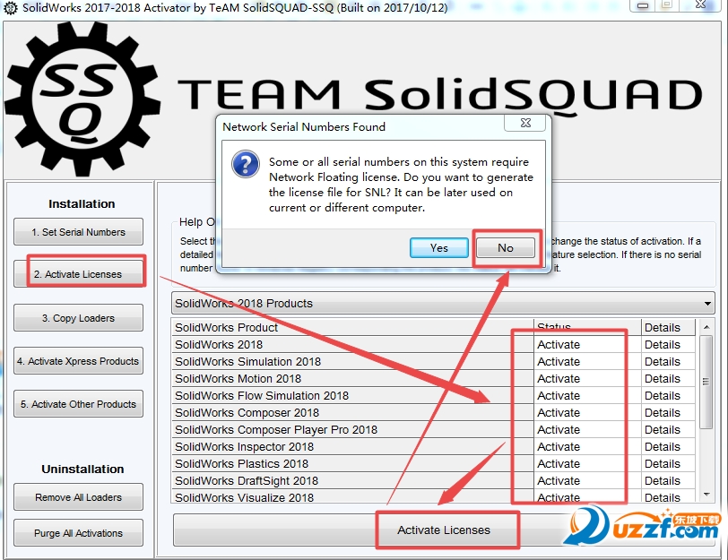The height and width of the screenshot is (560, 728).
Task: Expand the SolidWorks 2018 Products dropdown
Action: (443, 304)
